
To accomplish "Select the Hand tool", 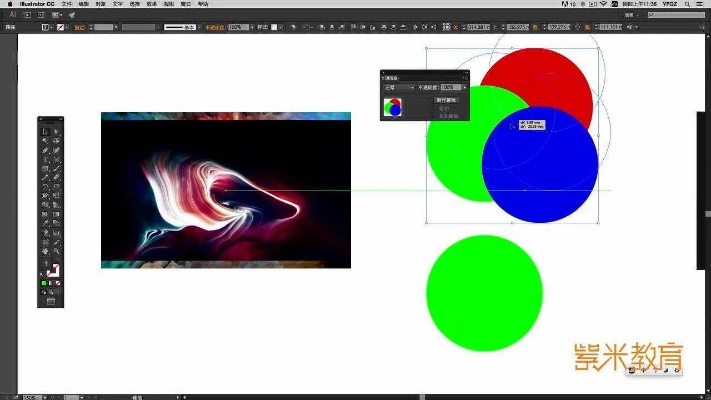I will pos(45,251).
